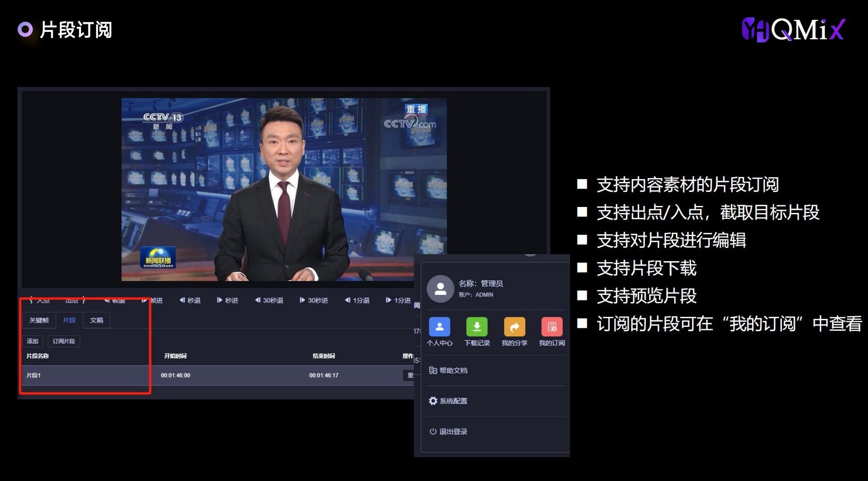Click the 开始时间 column header
Image resolution: width=868 pixels, height=481 pixels.
coord(176,356)
